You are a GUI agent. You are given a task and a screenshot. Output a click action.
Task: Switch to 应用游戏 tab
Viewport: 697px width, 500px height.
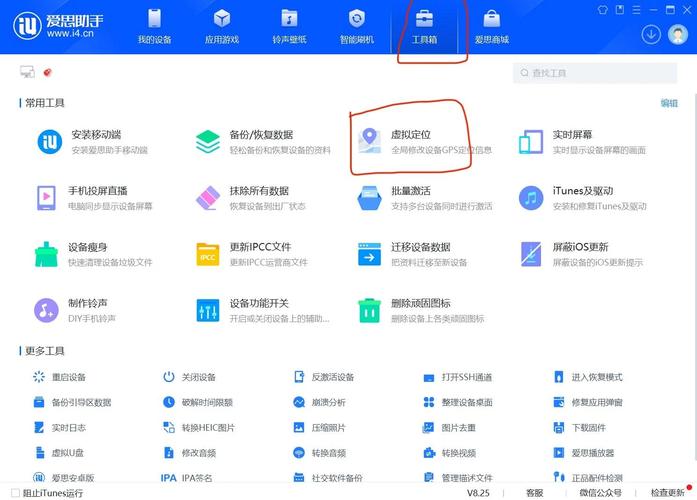(x=222, y=27)
